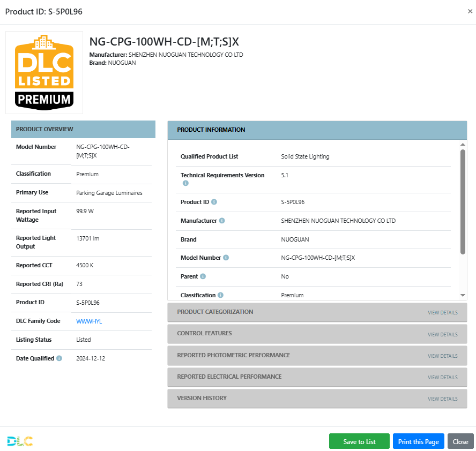Click the scroll down arrow in Product Information
This screenshot has height=451, width=476.
pos(463,295)
